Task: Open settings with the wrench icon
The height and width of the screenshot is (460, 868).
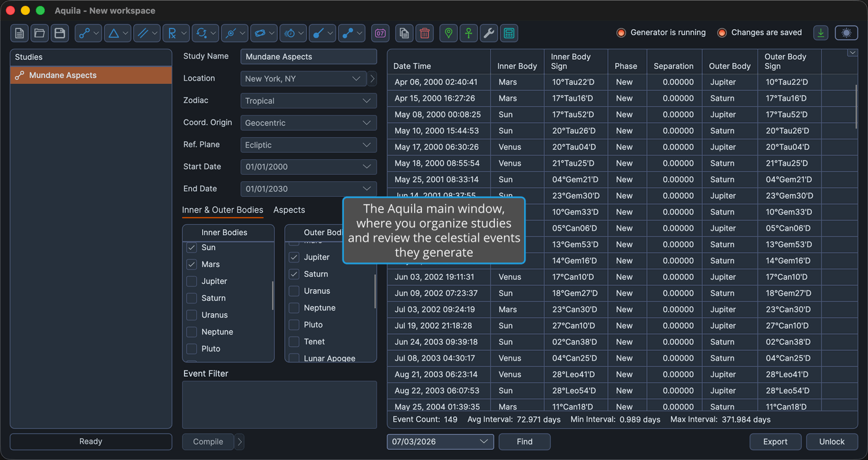Action: point(489,33)
